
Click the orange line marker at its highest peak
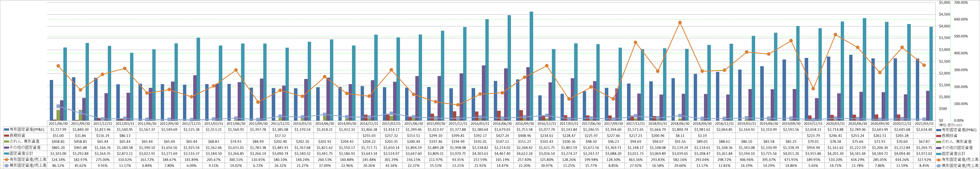click(680, 22)
